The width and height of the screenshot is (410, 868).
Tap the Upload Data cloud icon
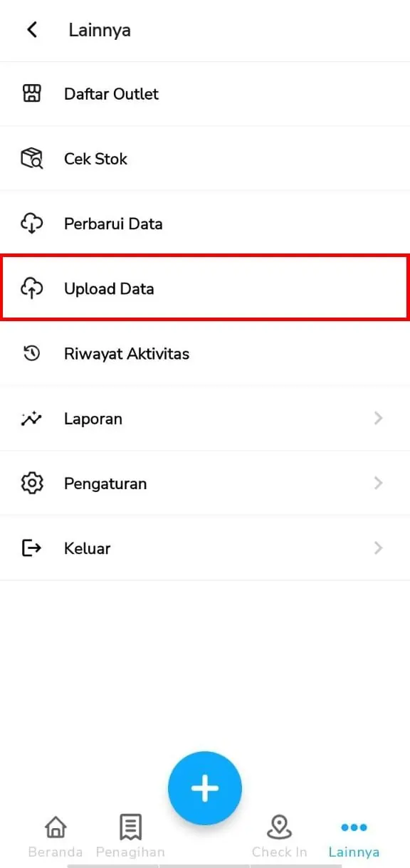[x=31, y=288]
